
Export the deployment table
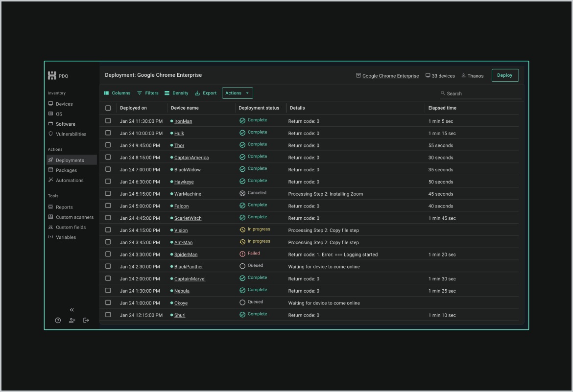pos(205,93)
